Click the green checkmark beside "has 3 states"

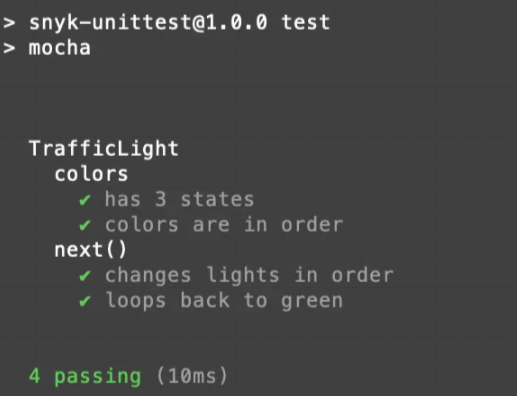pyautogui.click(x=85, y=200)
